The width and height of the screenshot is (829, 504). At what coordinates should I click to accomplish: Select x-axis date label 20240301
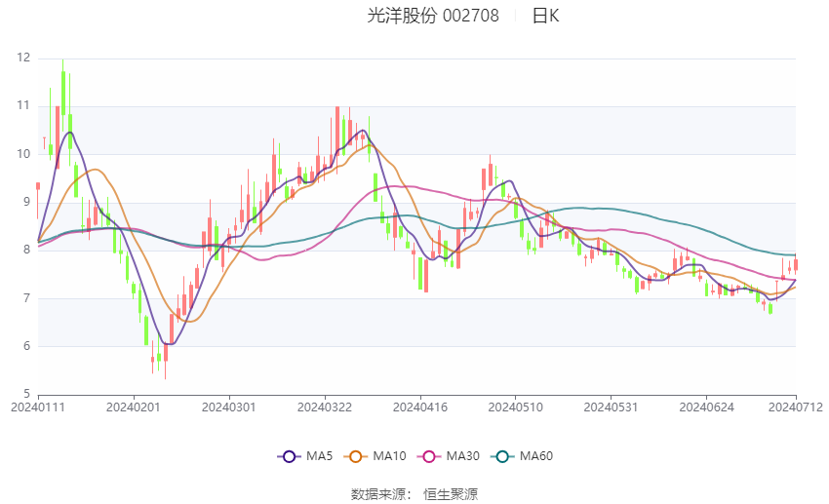[x=229, y=407]
